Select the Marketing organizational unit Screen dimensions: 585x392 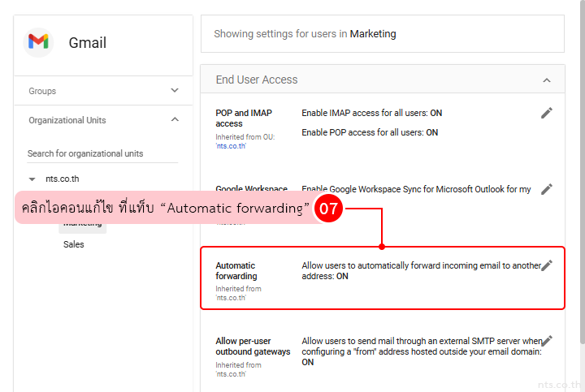pos(83,224)
